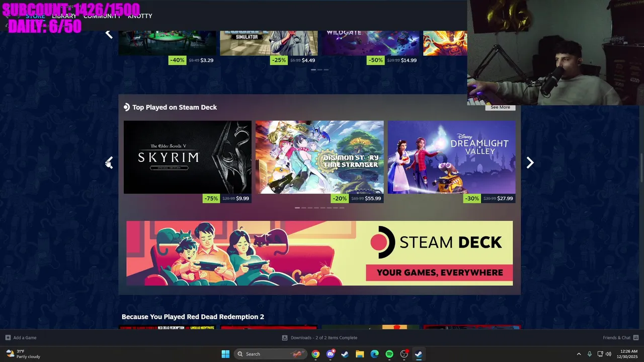The width and height of the screenshot is (644, 362).
Task: Open network settings tray icon
Action: tap(600, 354)
